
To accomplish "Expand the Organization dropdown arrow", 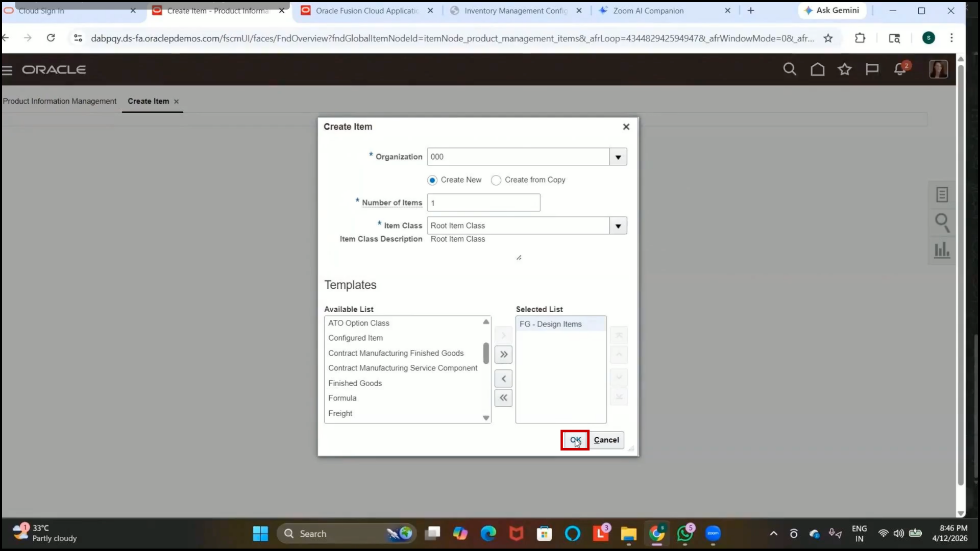I will coord(618,157).
